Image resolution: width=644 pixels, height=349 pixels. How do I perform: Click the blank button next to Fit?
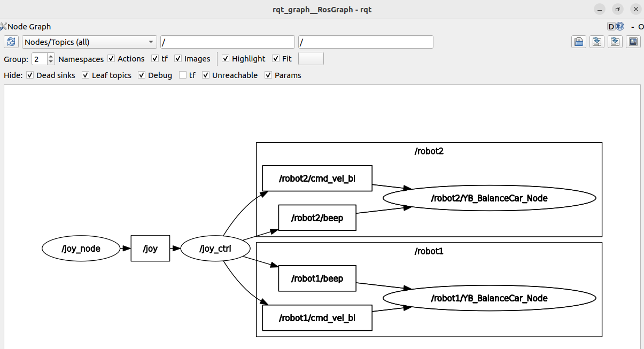pos(311,59)
